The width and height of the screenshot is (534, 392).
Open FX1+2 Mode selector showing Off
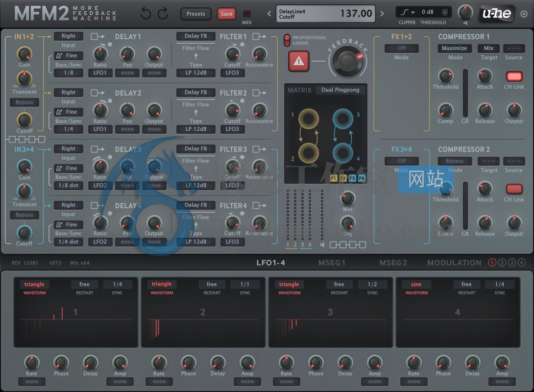402,49
